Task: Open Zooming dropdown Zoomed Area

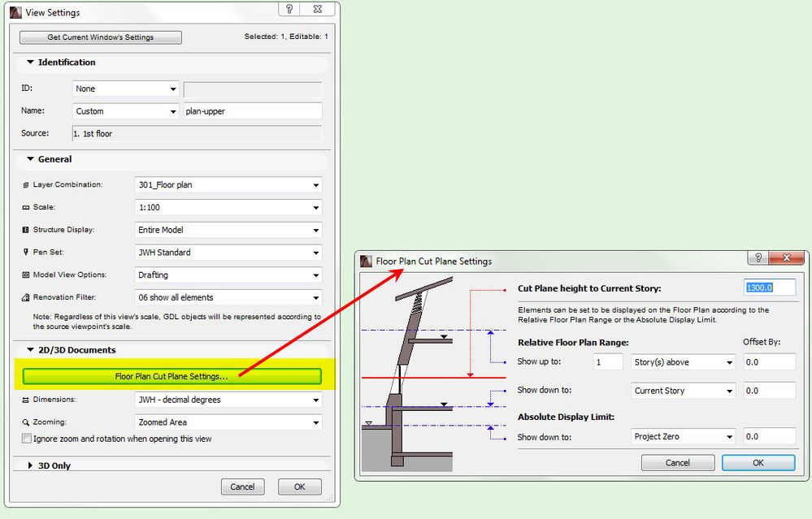Action: (228, 422)
